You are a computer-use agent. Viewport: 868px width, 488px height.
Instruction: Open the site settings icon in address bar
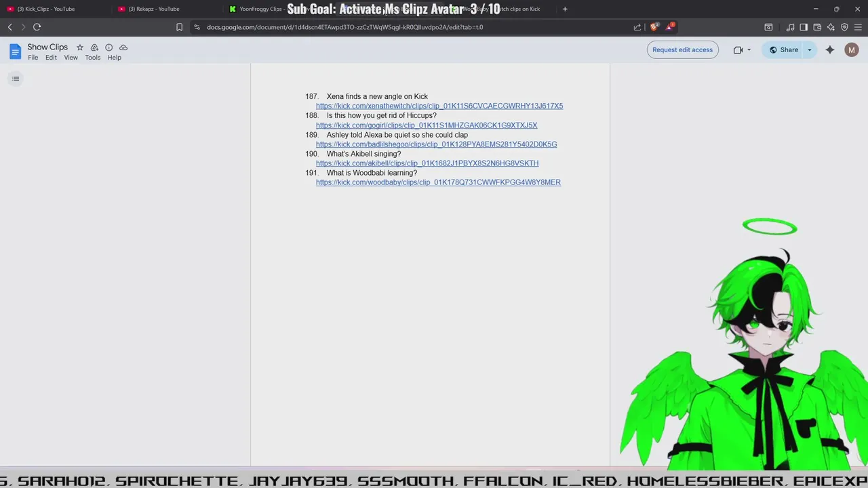pyautogui.click(x=197, y=27)
